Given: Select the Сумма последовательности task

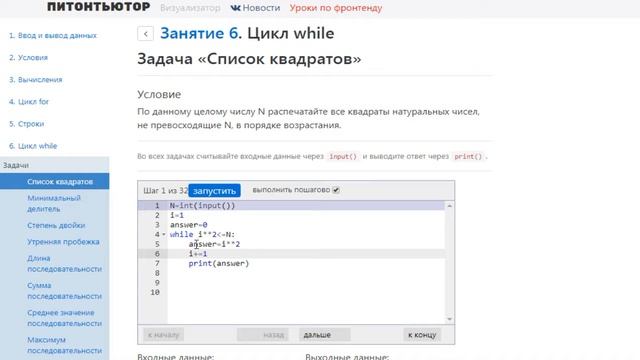Looking at the screenshot, I should coord(64,291).
